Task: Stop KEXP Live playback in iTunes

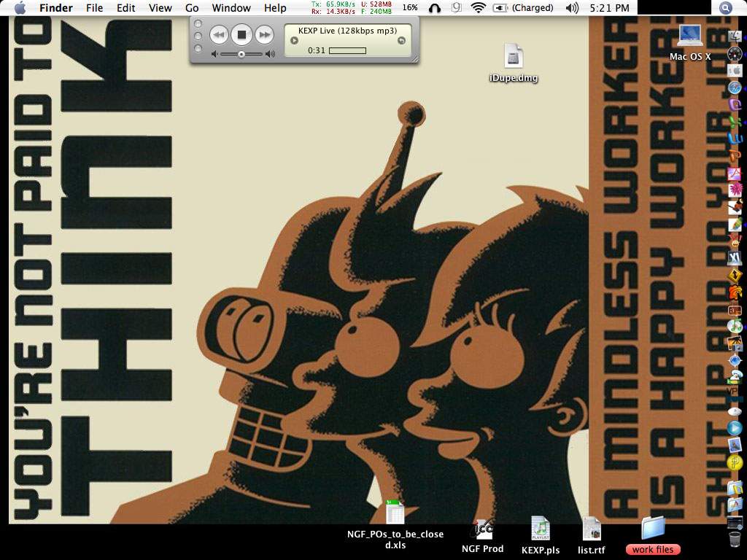Action: 241,34
